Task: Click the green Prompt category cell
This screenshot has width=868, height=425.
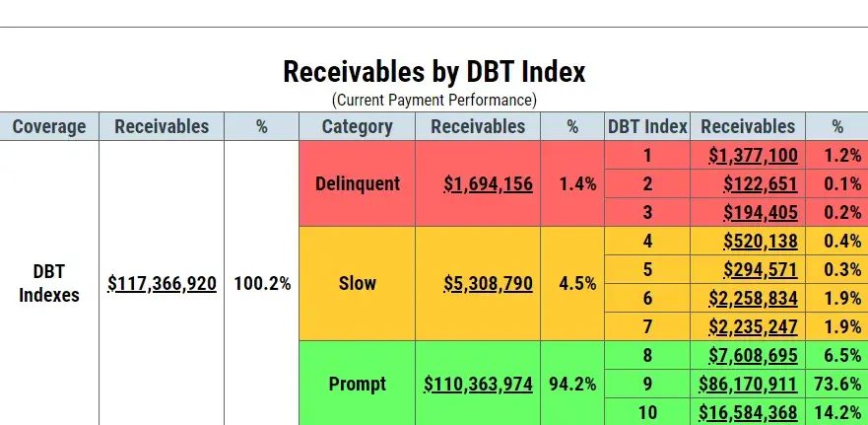Action: tap(357, 383)
